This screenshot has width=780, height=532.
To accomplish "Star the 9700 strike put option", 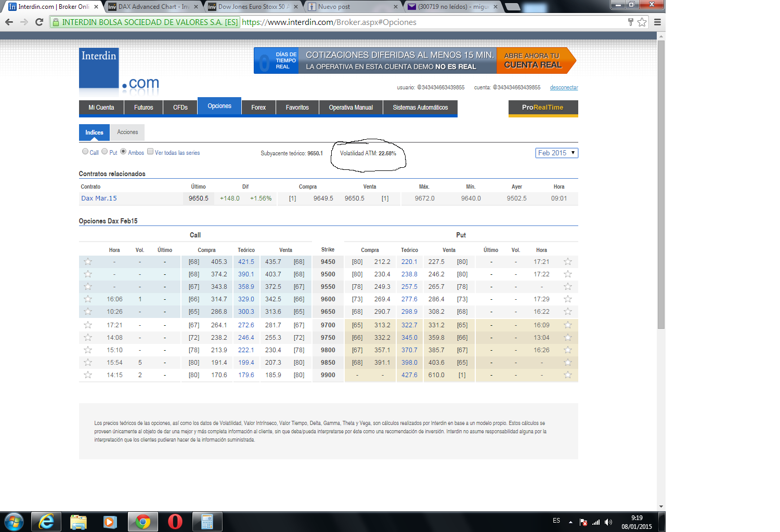I will point(568,325).
